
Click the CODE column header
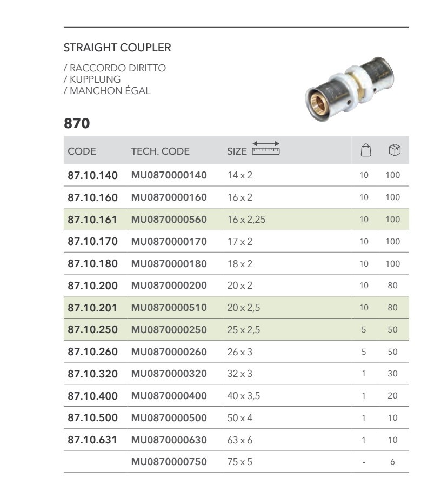[82, 151]
